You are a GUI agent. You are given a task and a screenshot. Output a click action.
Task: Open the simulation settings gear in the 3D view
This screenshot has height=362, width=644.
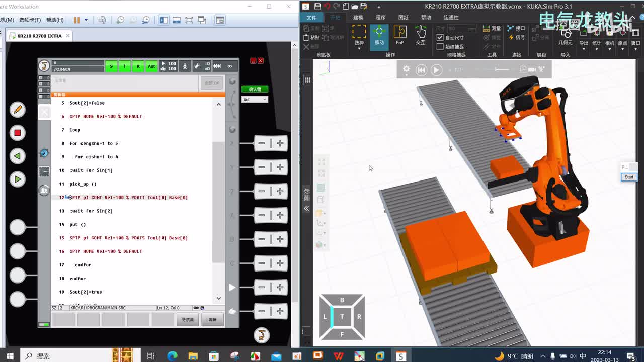click(406, 69)
